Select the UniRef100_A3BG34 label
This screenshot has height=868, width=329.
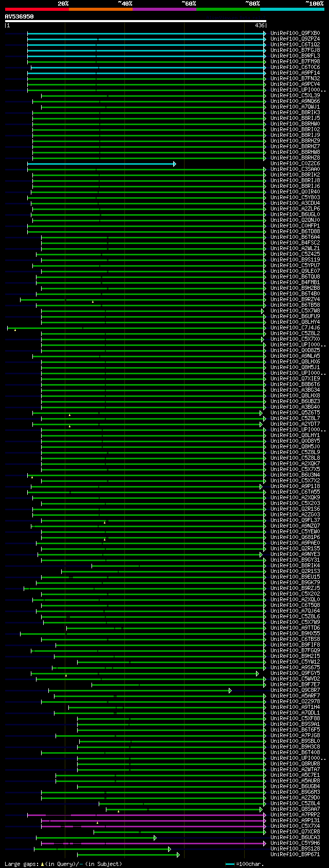pos(295,390)
